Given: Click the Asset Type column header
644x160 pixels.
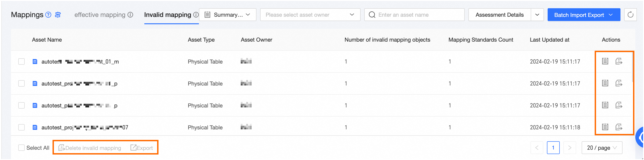Looking at the screenshot, I should click(201, 40).
